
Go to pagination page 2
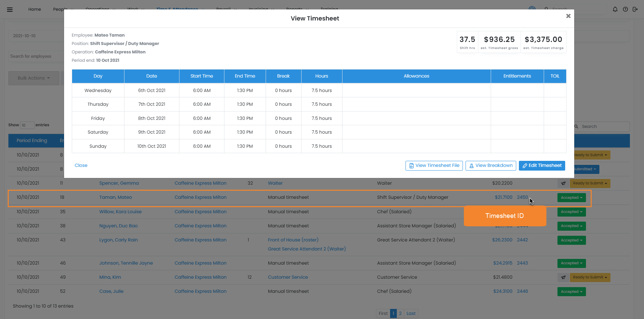tap(400, 313)
